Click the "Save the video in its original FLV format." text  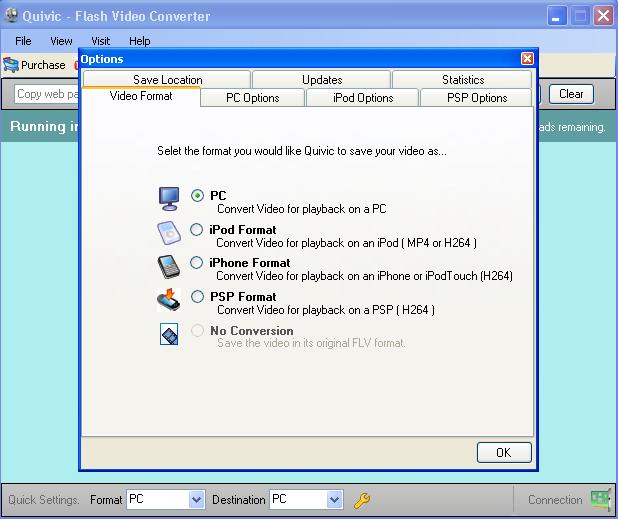click(x=311, y=343)
